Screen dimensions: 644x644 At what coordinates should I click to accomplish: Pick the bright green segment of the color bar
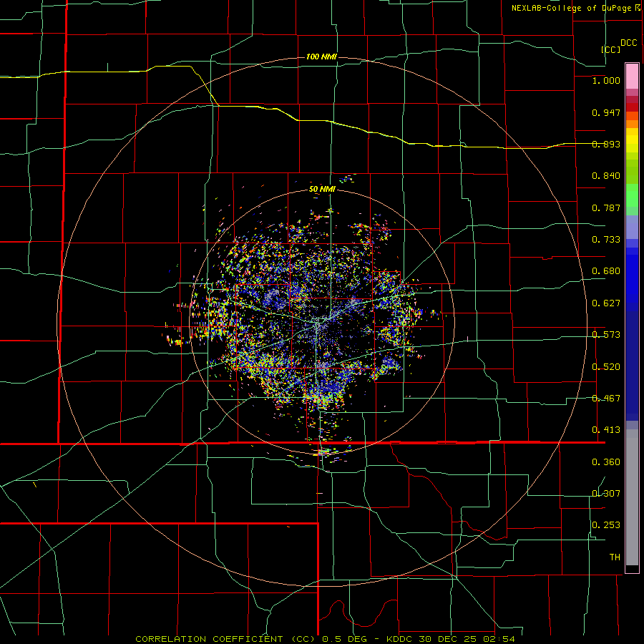(632, 195)
